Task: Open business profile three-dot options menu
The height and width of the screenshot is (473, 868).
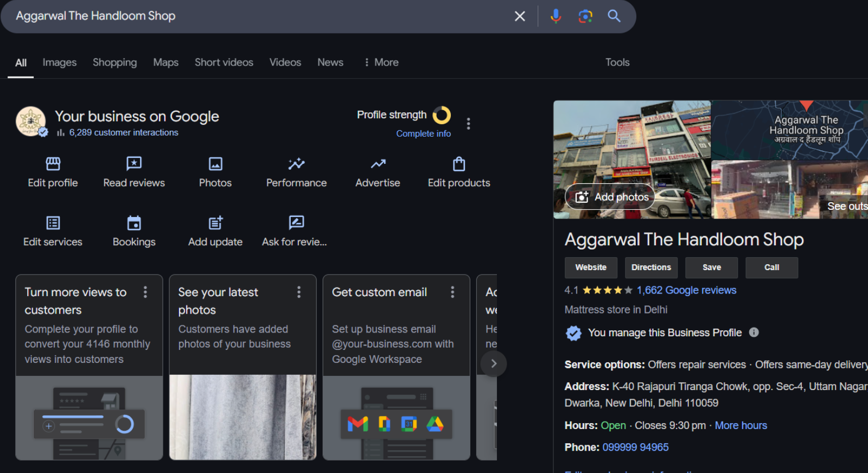Action: (x=468, y=124)
